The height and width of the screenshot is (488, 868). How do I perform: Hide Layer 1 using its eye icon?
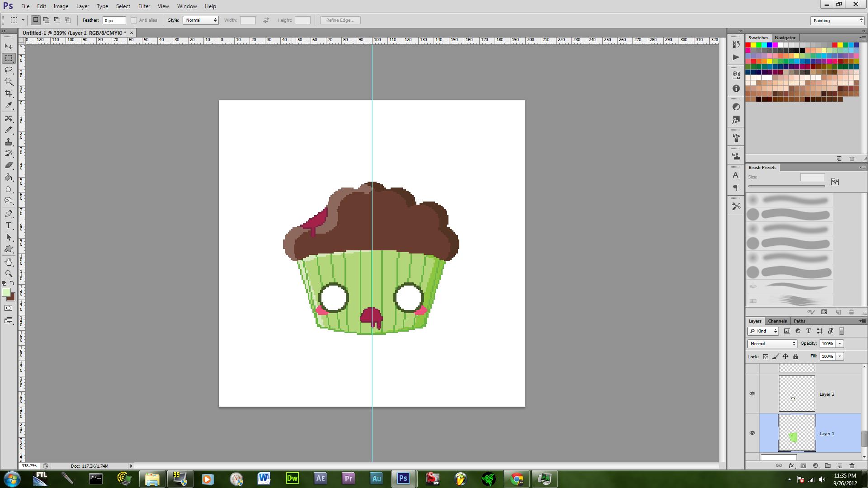[x=752, y=433]
